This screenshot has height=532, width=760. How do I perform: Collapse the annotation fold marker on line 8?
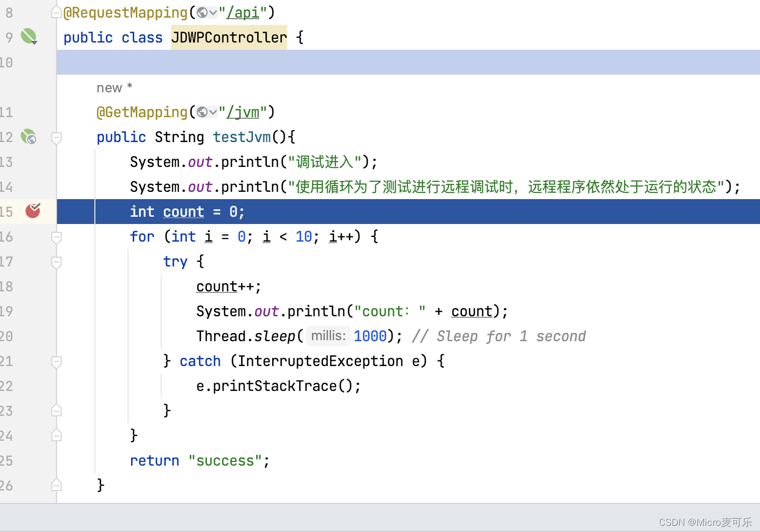(57, 12)
